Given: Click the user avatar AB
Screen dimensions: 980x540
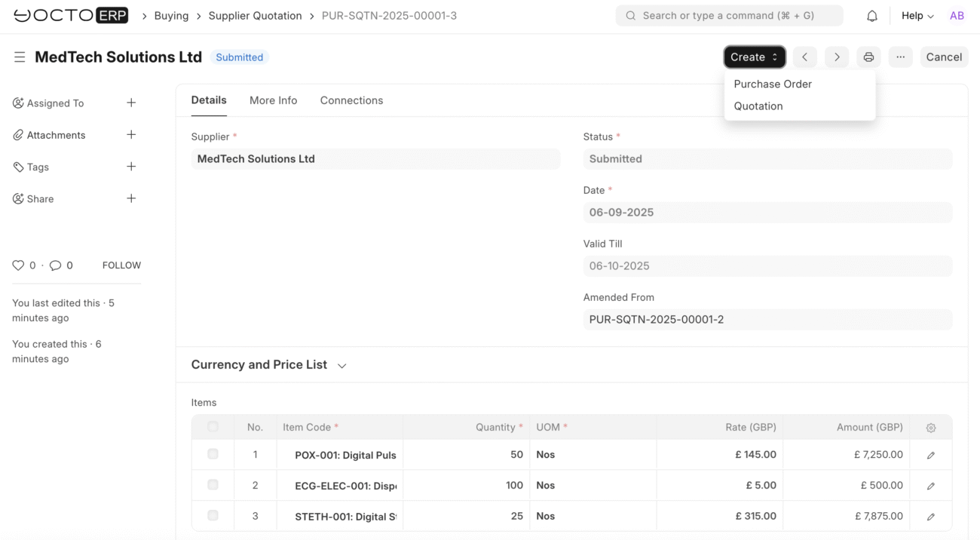Looking at the screenshot, I should coord(957,16).
